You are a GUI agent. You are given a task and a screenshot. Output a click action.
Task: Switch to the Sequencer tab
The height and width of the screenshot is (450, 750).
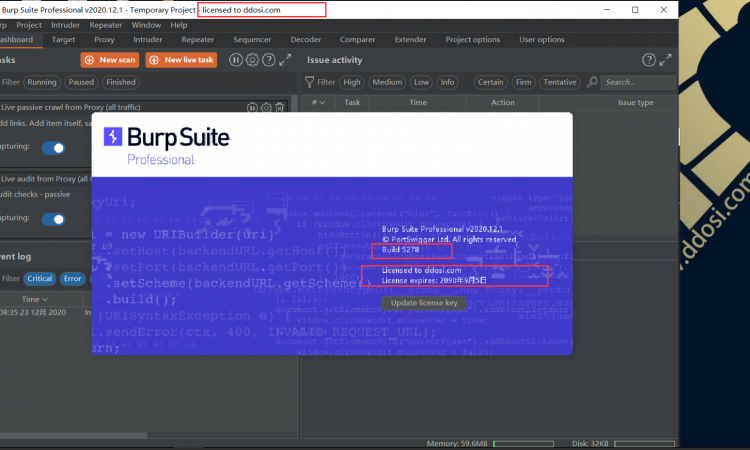click(x=252, y=40)
